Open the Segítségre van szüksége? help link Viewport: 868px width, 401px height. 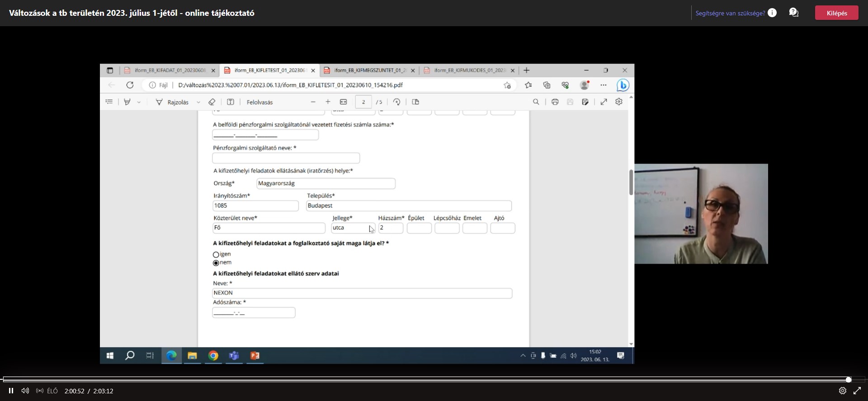(x=730, y=13)
